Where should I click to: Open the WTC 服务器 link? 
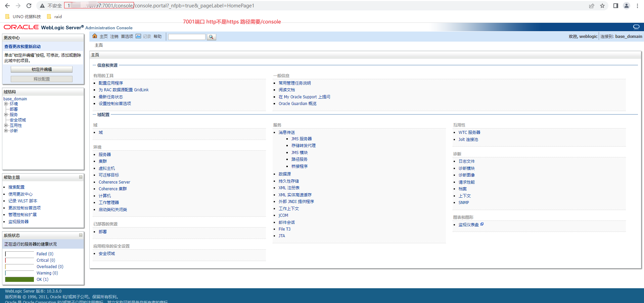coord(469,133)
